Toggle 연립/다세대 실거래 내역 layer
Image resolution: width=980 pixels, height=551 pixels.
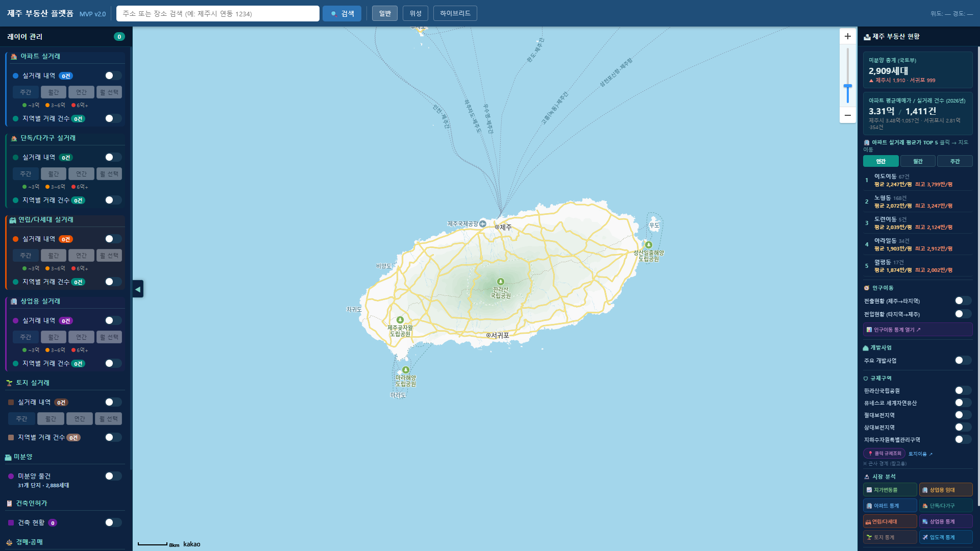(113, 239)
